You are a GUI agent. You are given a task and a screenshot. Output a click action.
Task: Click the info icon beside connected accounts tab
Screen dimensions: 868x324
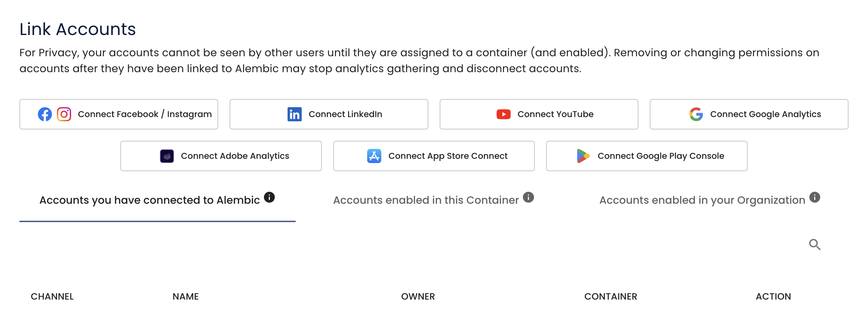tap(270, 197)
